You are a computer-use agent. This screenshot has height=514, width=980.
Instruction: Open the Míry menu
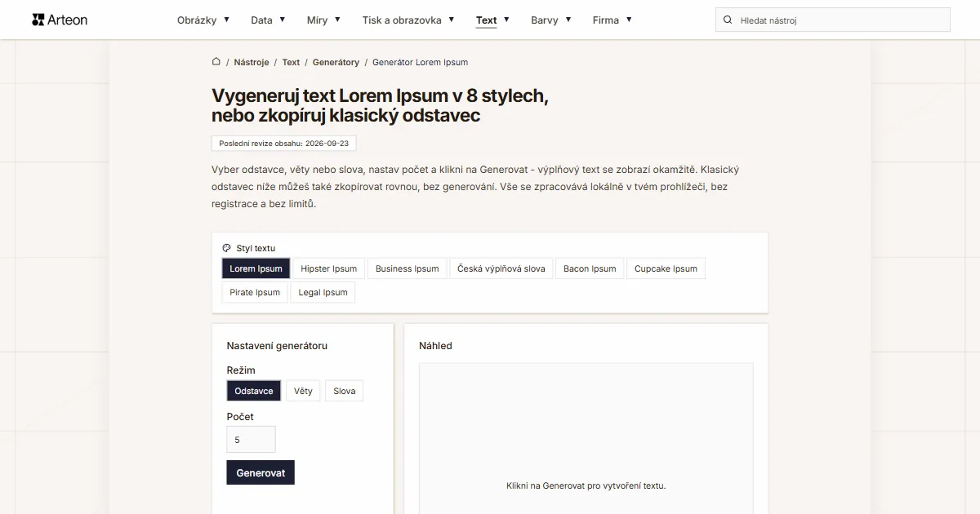(317, 20)
